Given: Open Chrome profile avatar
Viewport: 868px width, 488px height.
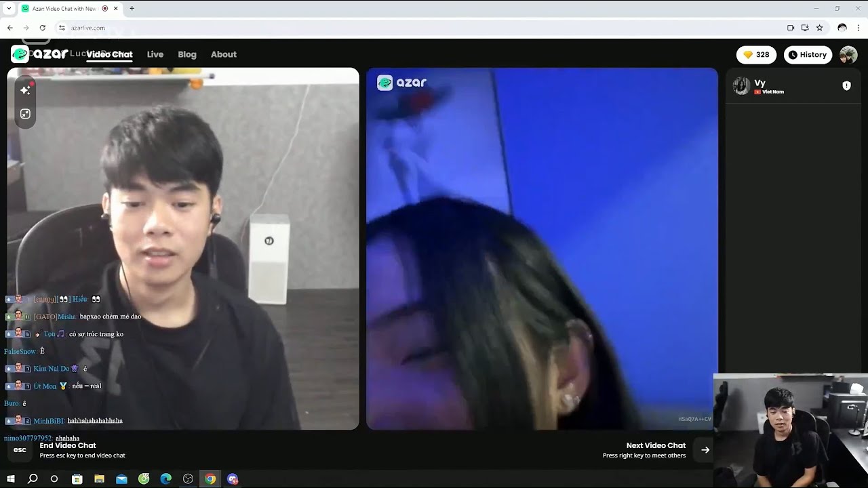Looking at the screenshot, I should pyautogui.click(x=842, y=28).
